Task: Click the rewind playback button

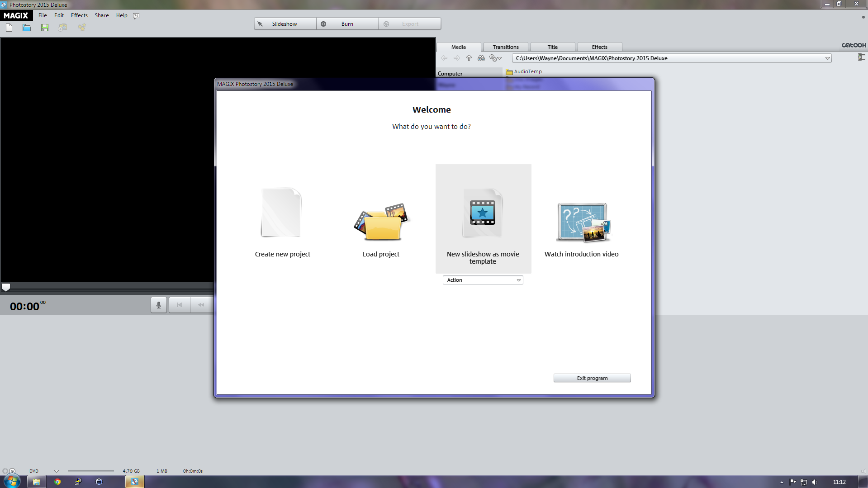Action: pyautogui.click(x=201, y=305)
